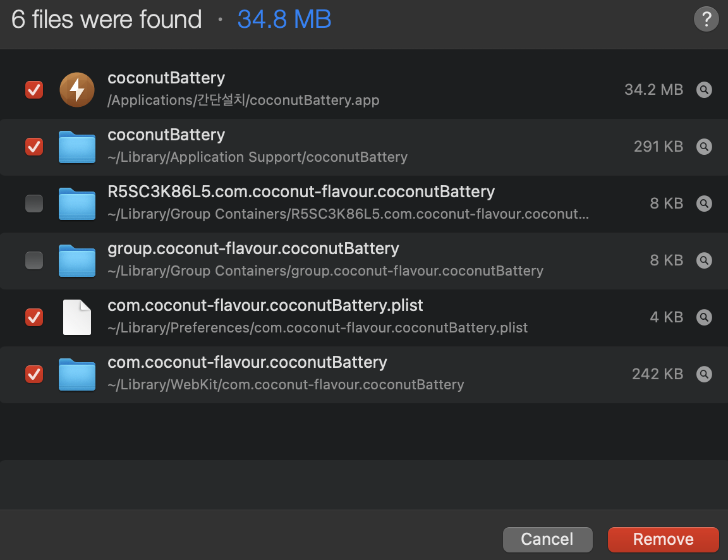Uncheck the Application Support coconutBattery checkbox
Screen dimensions: 728x560
34,147
